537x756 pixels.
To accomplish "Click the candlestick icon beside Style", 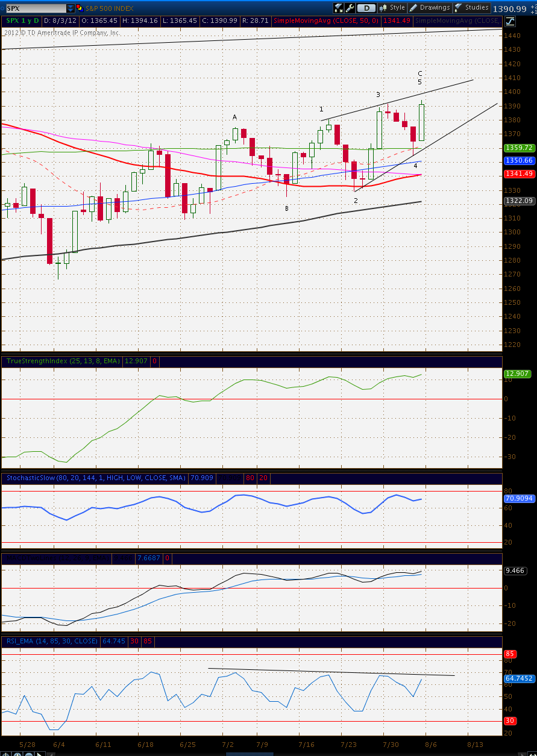I will point(383,8).
